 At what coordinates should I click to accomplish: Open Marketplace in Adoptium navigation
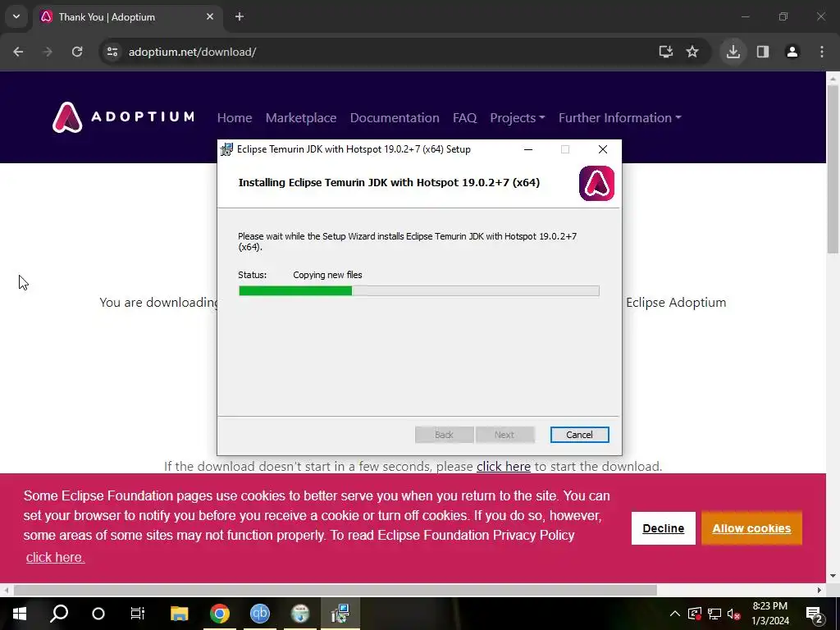[301, 118]
